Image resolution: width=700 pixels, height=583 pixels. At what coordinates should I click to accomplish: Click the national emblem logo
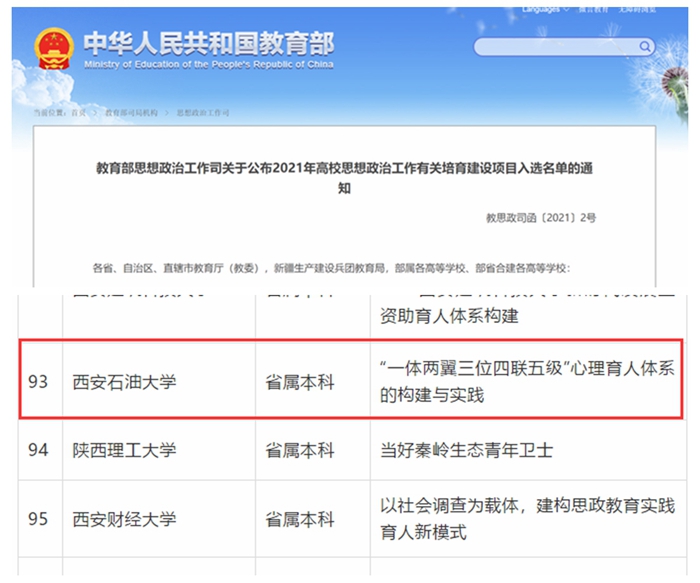pos(52,47)
